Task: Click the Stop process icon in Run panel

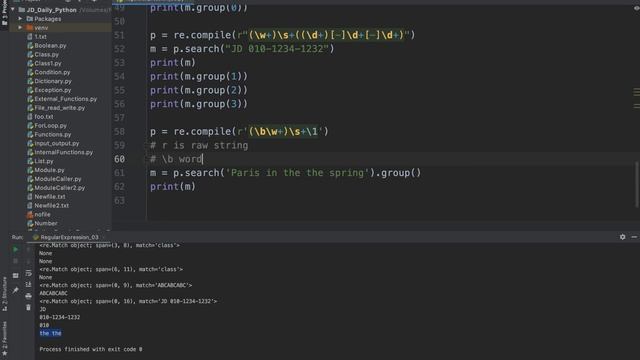Action: click(x=16, y=261)
